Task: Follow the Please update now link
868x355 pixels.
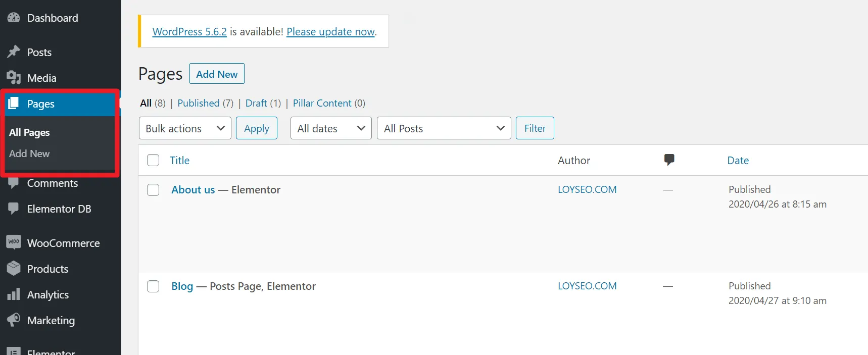Action: point(330,31)
